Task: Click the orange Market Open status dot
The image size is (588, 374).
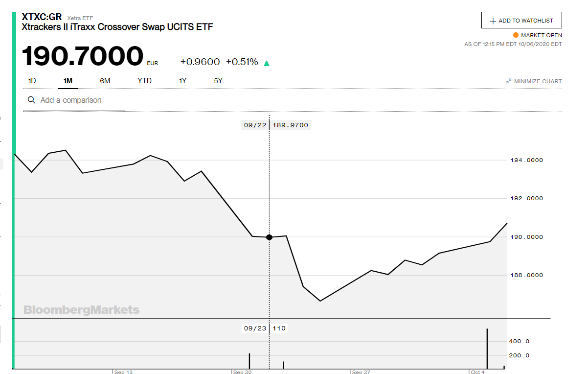Action: [516, 35]
